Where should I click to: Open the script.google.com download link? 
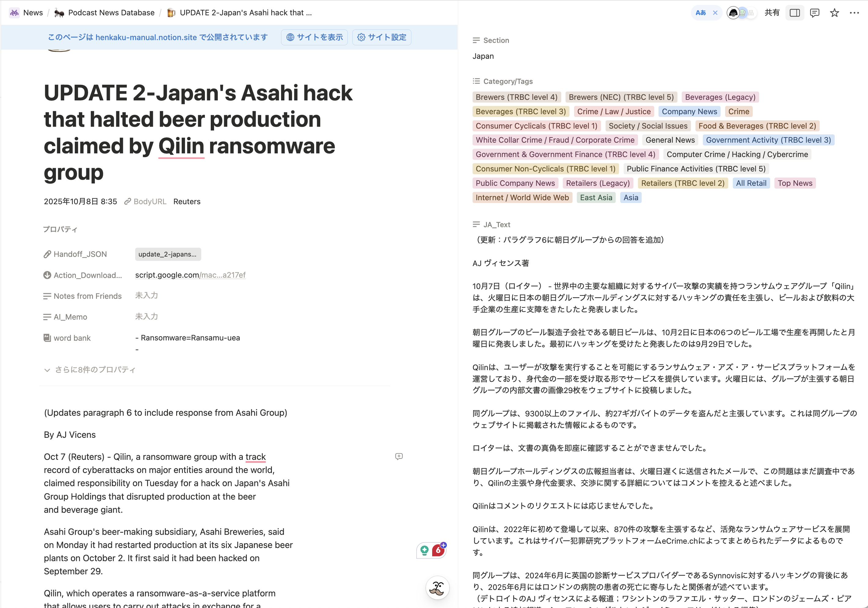pos(190,275)
